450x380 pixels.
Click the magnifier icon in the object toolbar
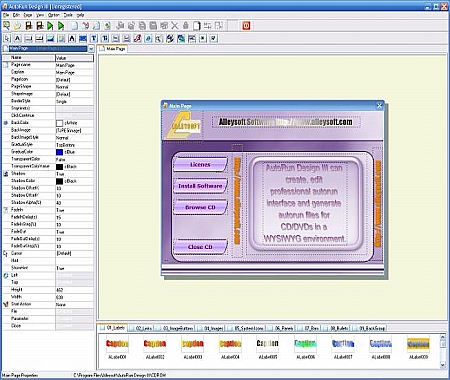(x=159, y=39)
